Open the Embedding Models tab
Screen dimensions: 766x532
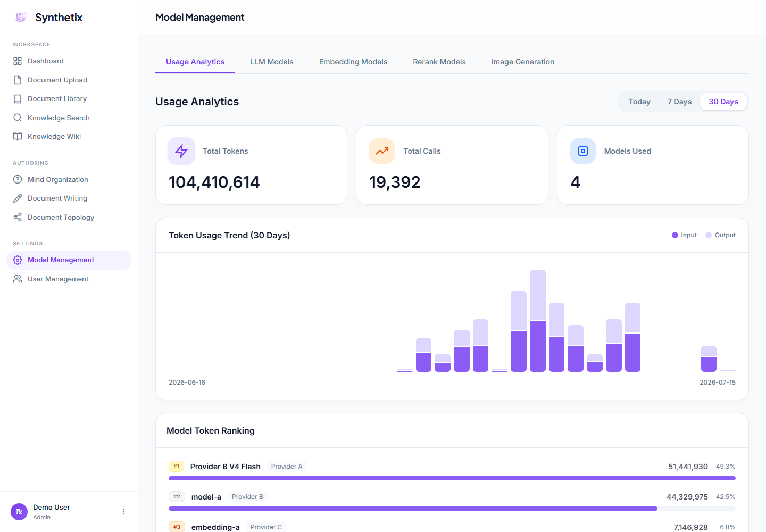353,62
